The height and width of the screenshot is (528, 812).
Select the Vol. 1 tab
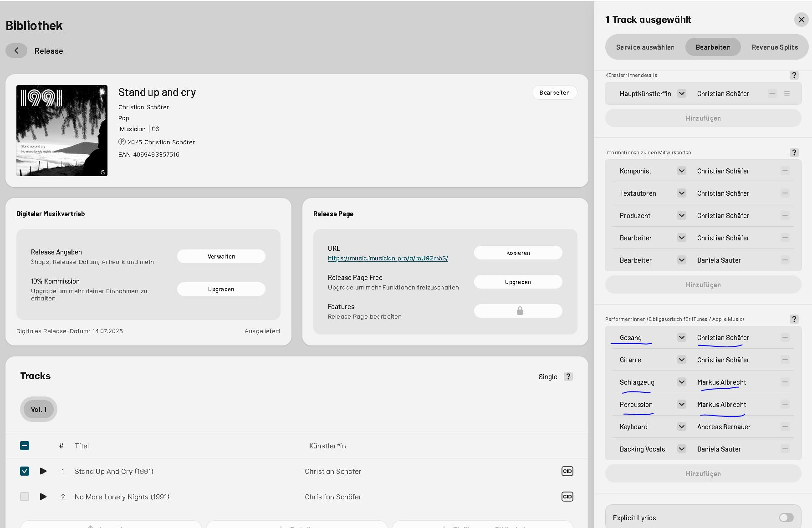tap(39, 409)
